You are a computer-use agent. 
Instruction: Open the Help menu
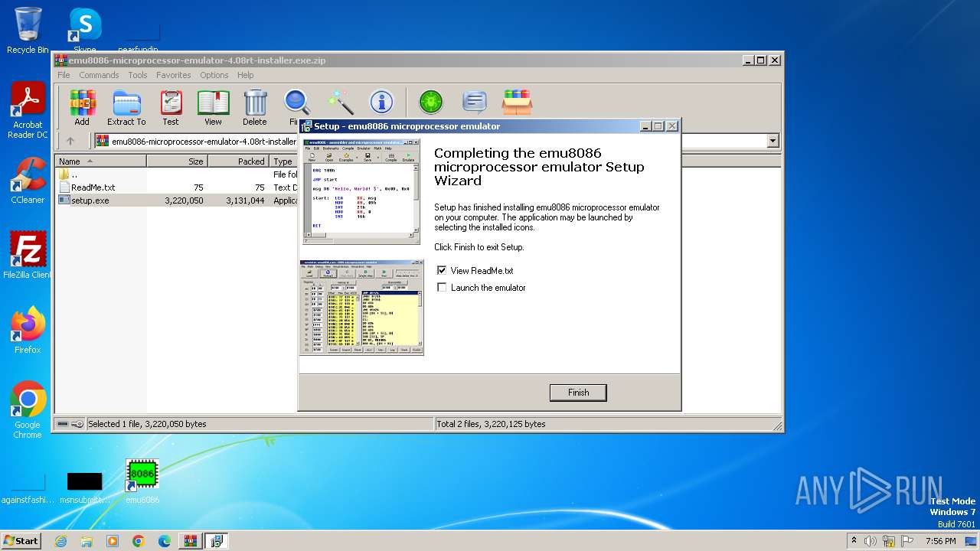point(245,75)
